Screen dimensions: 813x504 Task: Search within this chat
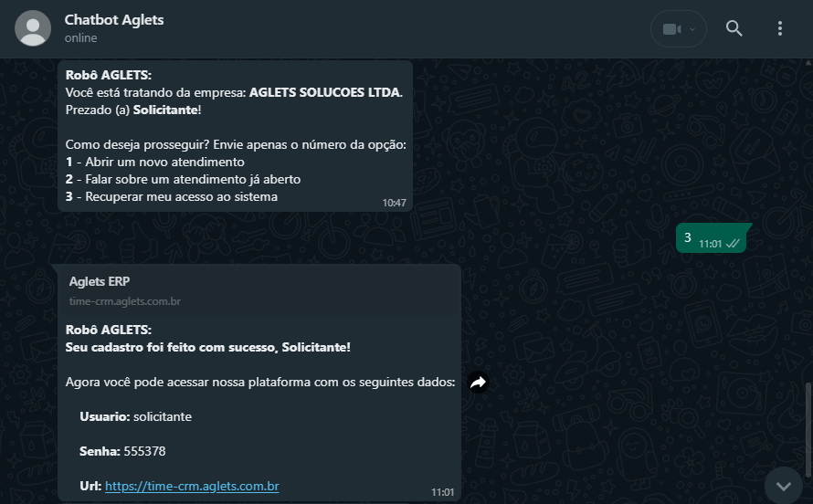734,28
